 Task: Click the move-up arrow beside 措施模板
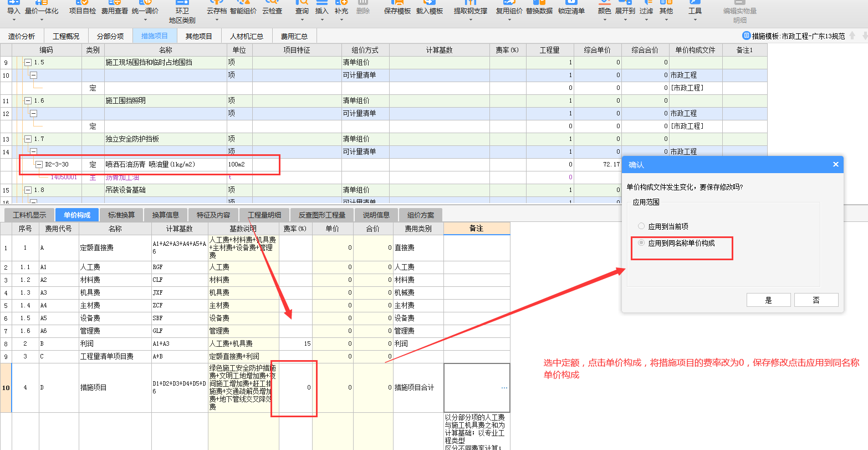coord(852,36)
